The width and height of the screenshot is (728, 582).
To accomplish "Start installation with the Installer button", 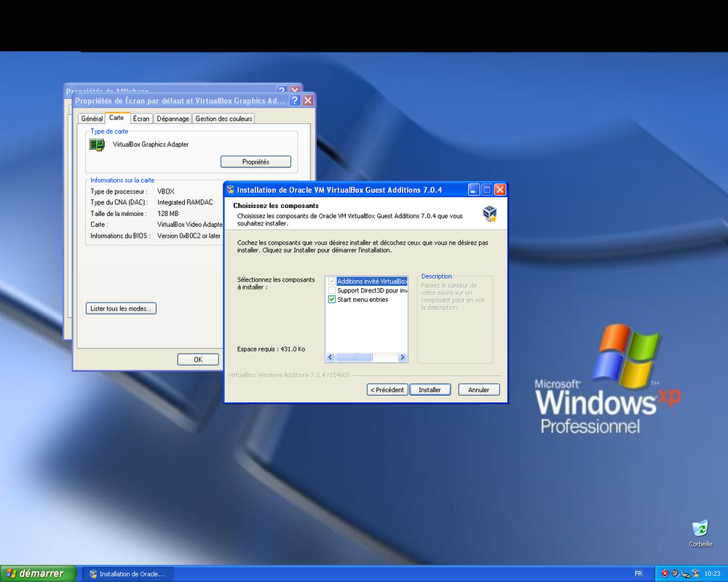I will pyautogui.click(x=430, y=389).
